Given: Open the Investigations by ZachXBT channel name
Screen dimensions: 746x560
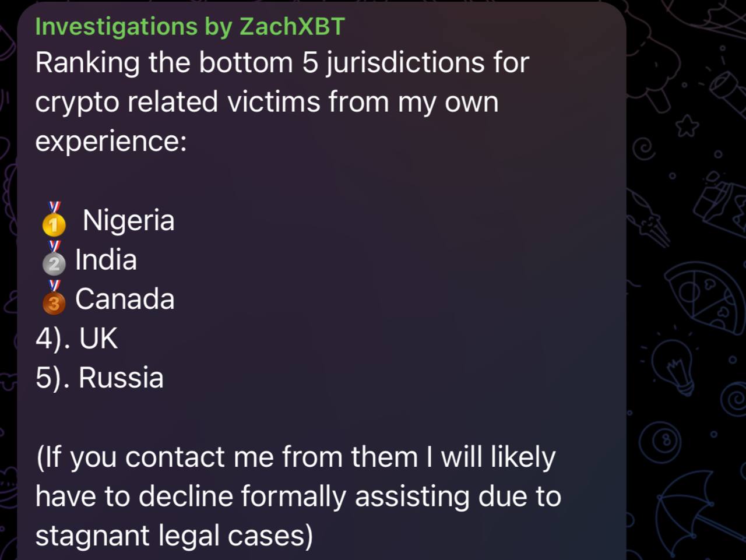Looking at the screenshot, I should [x=190, y=27].
